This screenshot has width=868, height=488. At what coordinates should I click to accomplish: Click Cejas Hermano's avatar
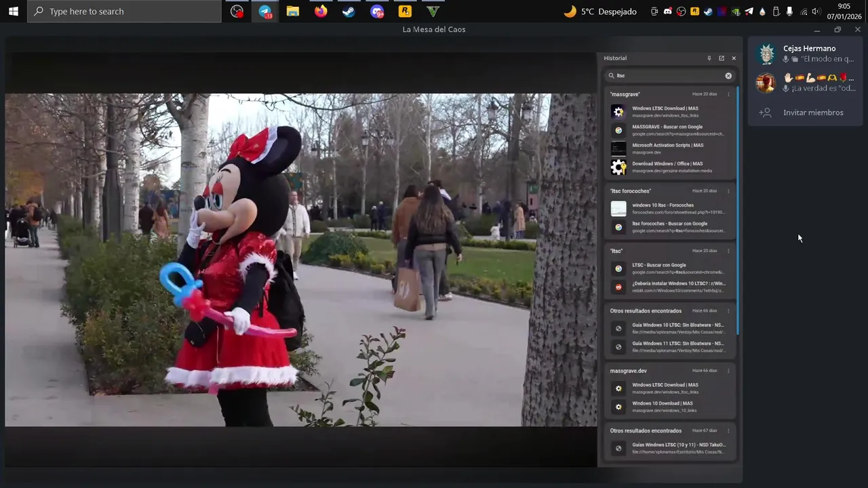tap(766, 54)
